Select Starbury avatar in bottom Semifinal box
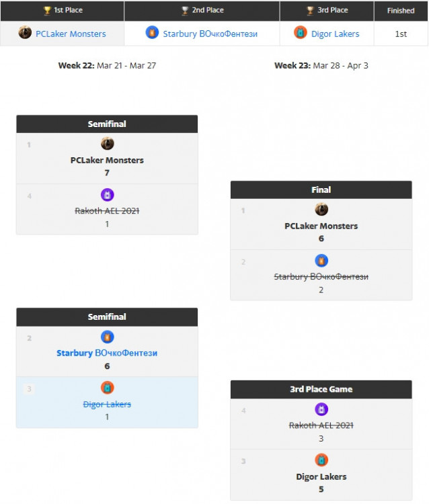429x504 pixels. [x=107, y=337]
